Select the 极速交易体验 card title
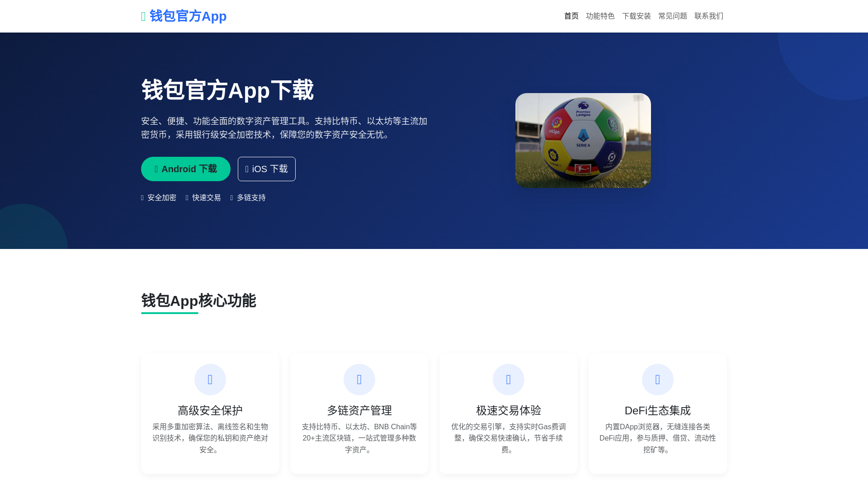 (509, 411)
